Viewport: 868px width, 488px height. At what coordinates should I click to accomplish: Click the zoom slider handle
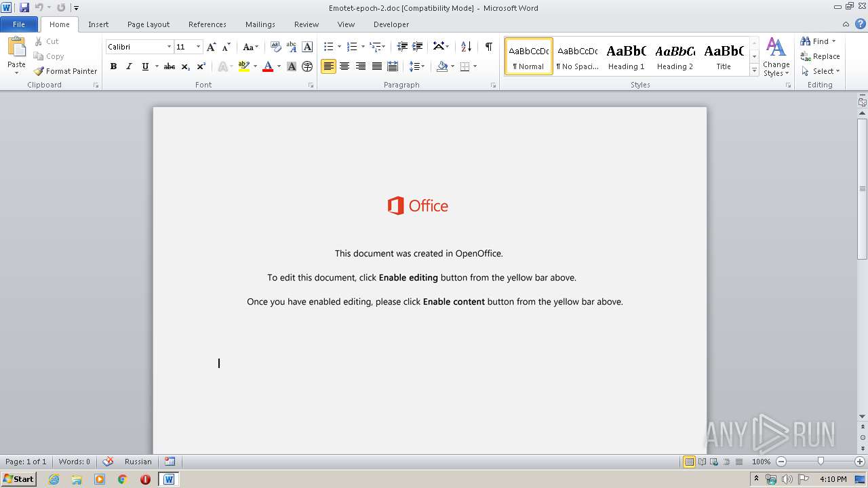point(821,462)
